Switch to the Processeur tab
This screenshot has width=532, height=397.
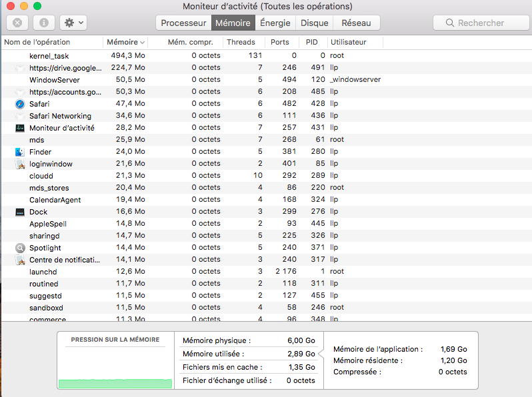click(x=183, y=23)
